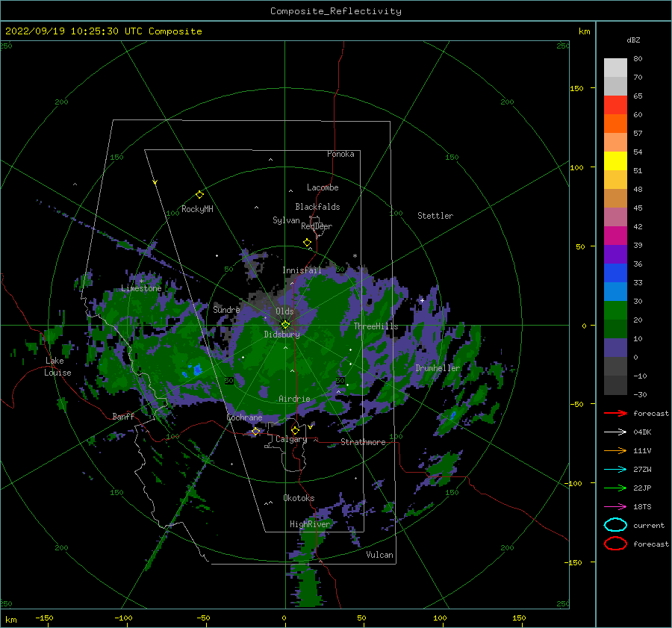Click the RedDeer city label

pyautogui.click(x=317, y=226)
